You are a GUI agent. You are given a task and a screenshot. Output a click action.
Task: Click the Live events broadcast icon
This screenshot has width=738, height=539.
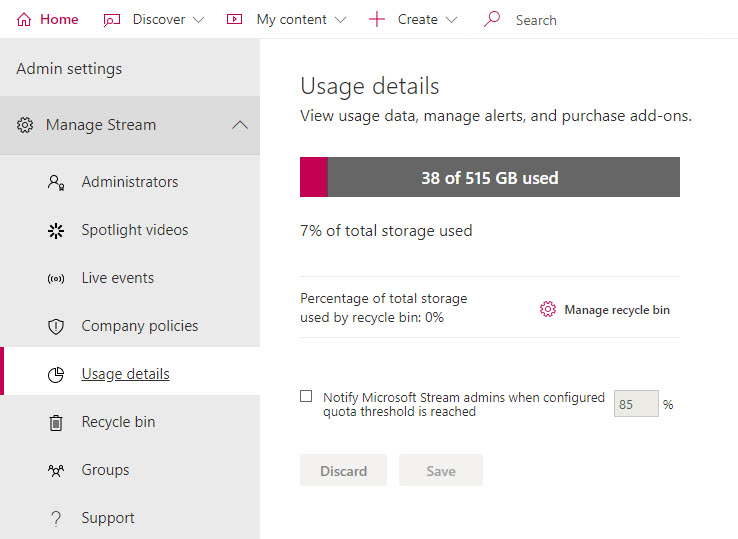pyautogui.click(x=56, y=279)
